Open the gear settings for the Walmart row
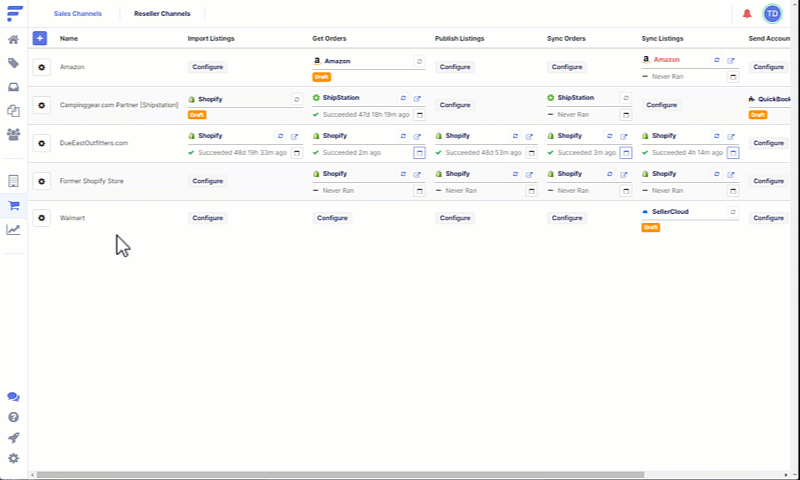800x480 pixels. tap(42, 218)
